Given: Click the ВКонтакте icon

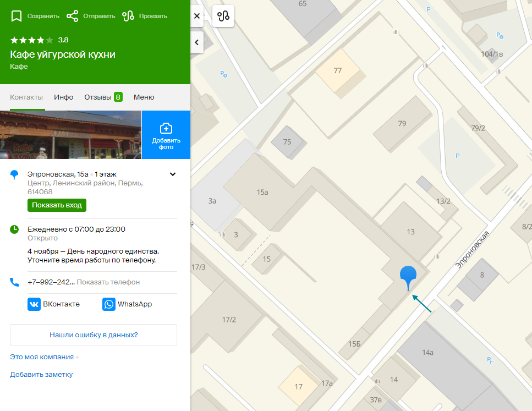Looking at the screenshot, I should 34,304.
